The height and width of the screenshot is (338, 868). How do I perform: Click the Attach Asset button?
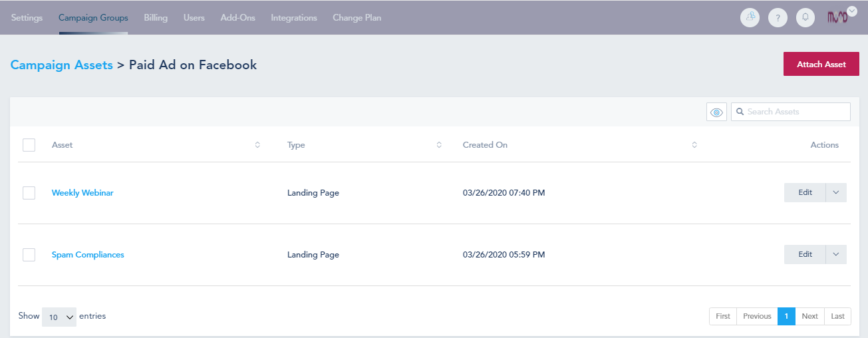click(821, 64)
